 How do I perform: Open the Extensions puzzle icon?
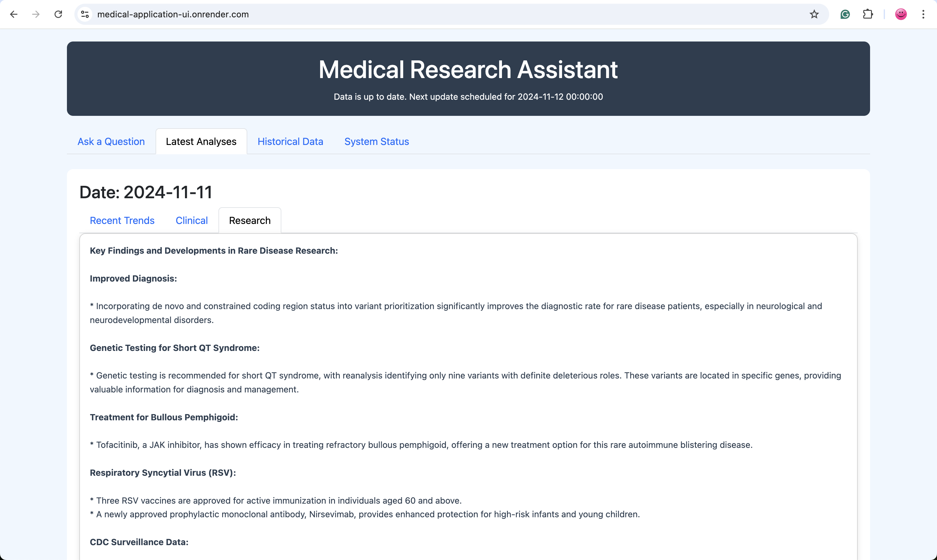click(x=868, y=14)
